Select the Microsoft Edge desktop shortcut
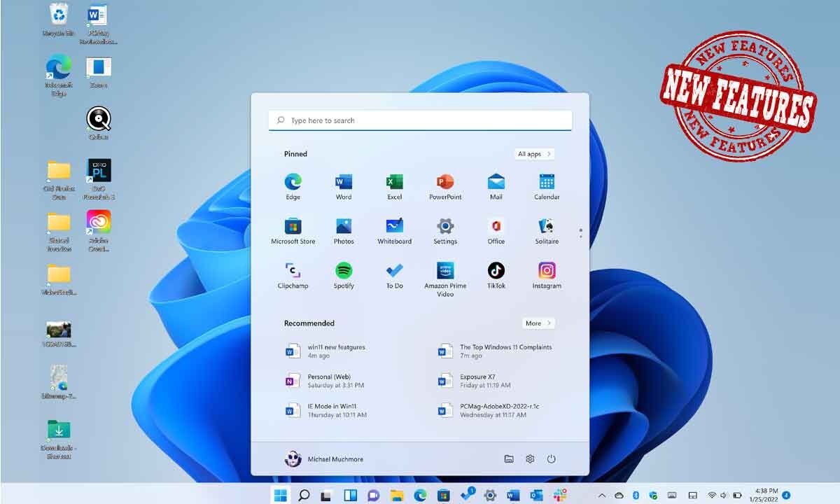 pyautogui.click(x=59, y=76)
